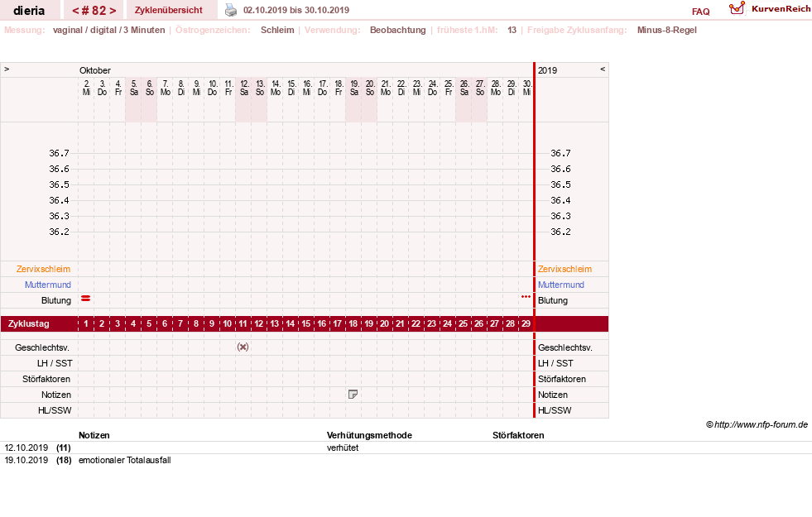Click the right HL/SSW row label

click(x=555, y=410)
